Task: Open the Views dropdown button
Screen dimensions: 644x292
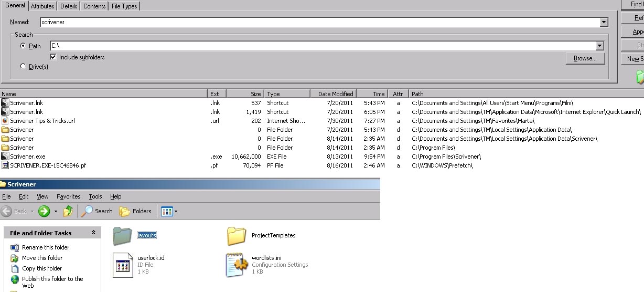Action: [169, 211]
